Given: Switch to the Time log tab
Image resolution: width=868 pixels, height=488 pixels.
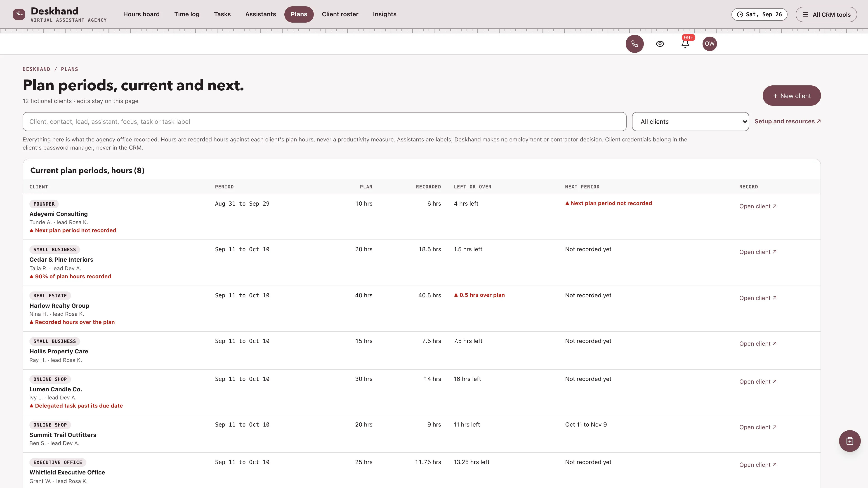Looking at the screenshot, I should (187, 14).
